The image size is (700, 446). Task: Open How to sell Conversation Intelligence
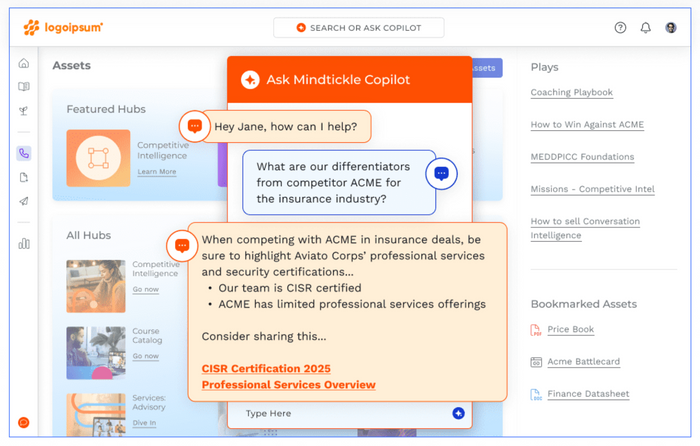tap(585, 228)
